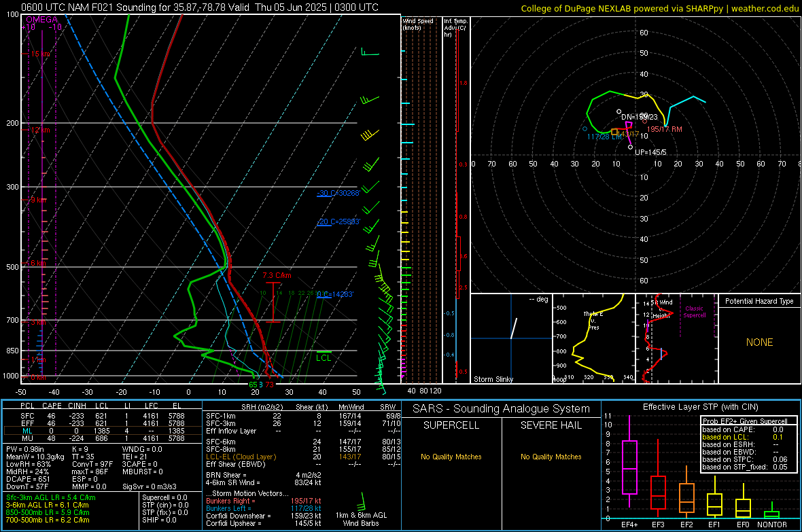Click 'PW = 0.98in' value
802x532 pixels.
pos(27,449)
